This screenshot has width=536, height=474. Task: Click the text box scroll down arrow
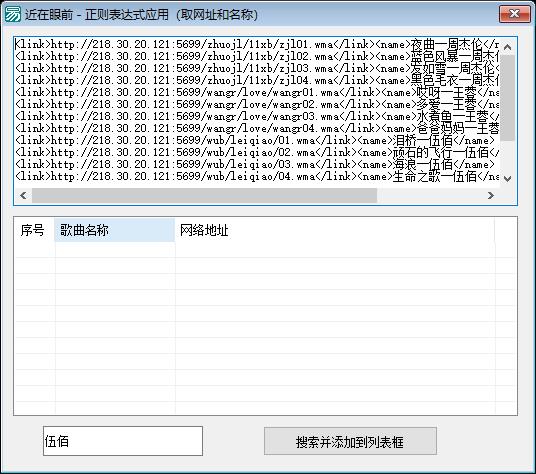508,178
